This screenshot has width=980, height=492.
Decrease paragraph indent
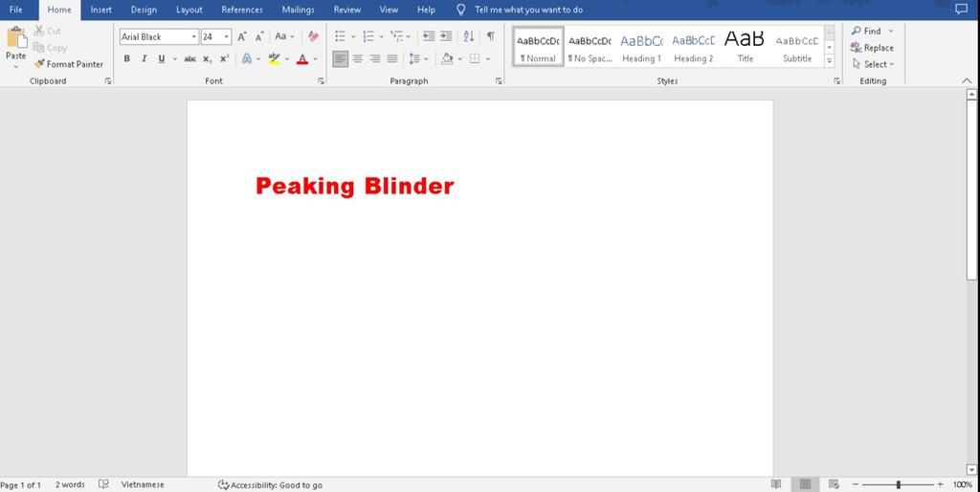pos(429,36)
